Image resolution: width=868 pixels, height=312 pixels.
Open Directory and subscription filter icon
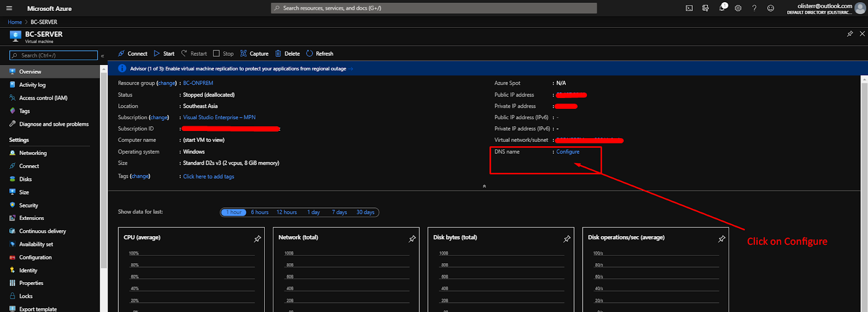click(705, 8)
